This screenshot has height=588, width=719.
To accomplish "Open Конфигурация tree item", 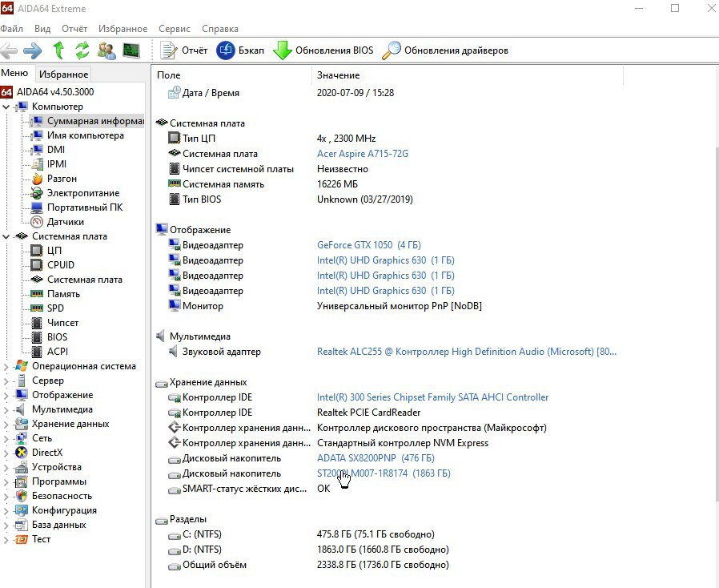I will point(56,510).
